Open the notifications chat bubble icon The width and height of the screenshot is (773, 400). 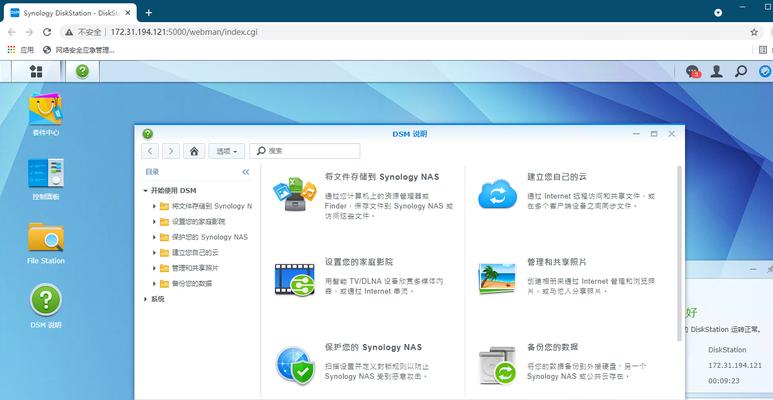[693, 72]
